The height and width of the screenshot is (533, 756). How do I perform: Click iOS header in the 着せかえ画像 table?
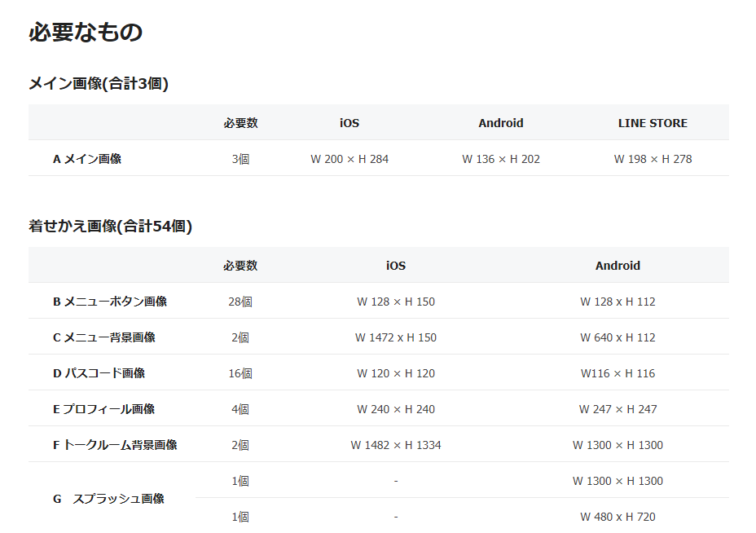point(396,266)
